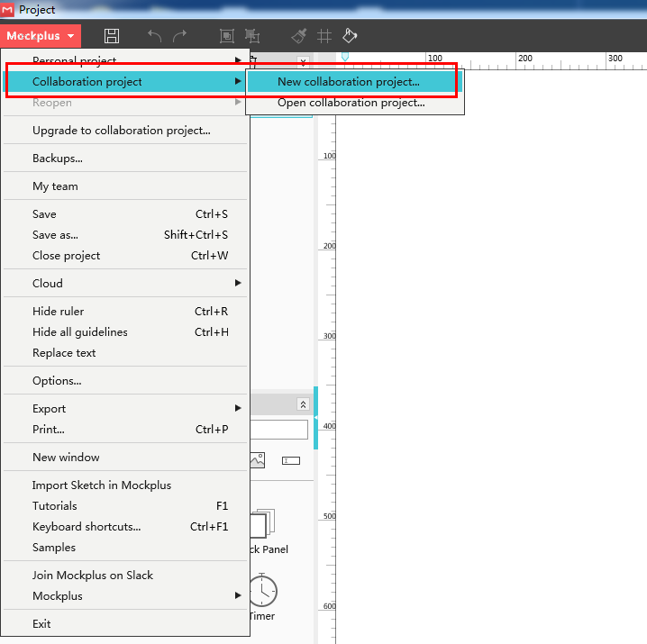Click the teal panel collapse handle

click(315, 418)
